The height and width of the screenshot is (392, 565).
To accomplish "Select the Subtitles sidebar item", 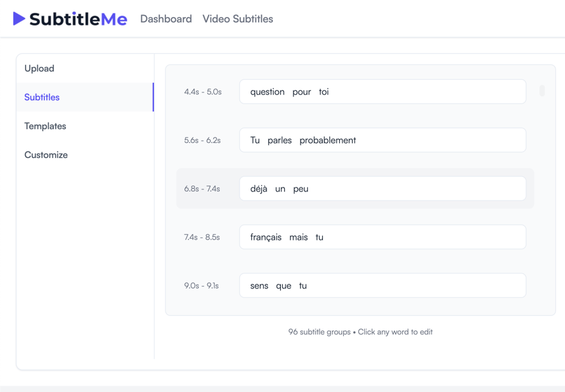I will coord(42,97).
